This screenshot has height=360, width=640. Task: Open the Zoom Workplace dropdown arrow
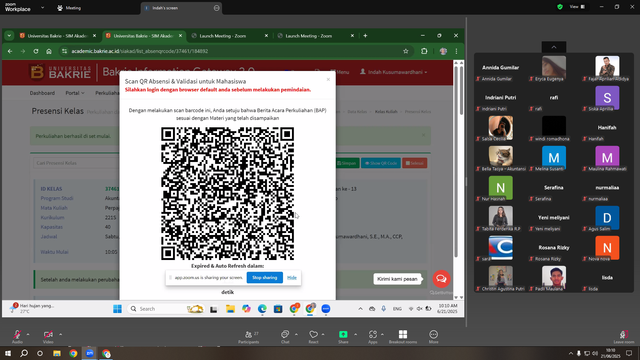click(x=42, y=8)
